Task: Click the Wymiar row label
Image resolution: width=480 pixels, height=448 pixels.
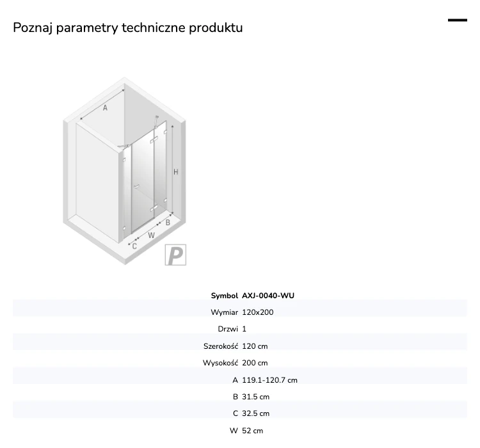Action: click(x=225, y=312)
